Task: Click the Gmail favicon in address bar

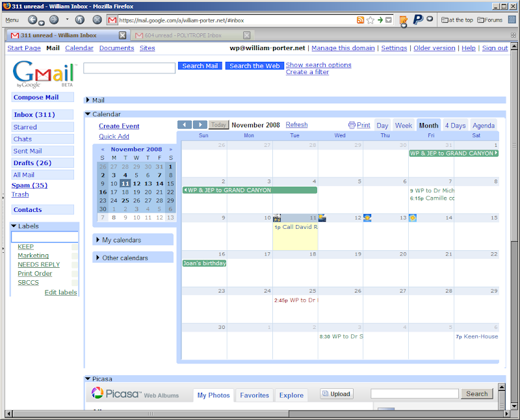Action: point(112,20)
